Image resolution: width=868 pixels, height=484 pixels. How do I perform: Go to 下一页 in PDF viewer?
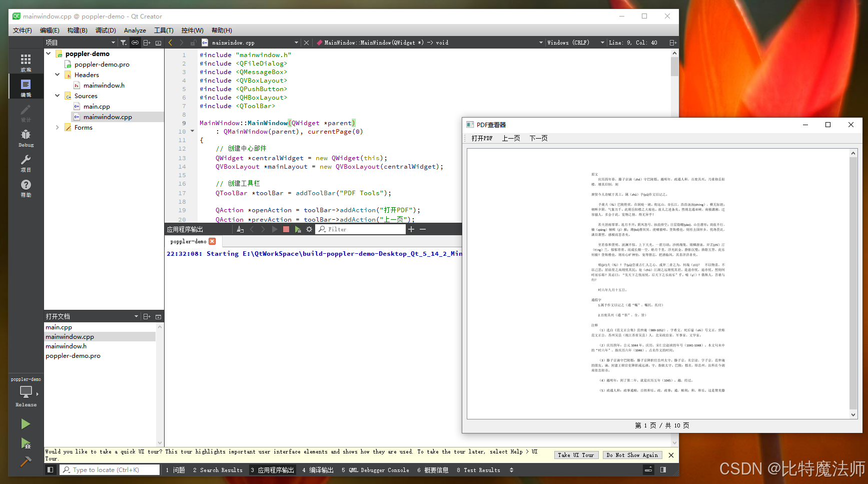click(538, 138)
